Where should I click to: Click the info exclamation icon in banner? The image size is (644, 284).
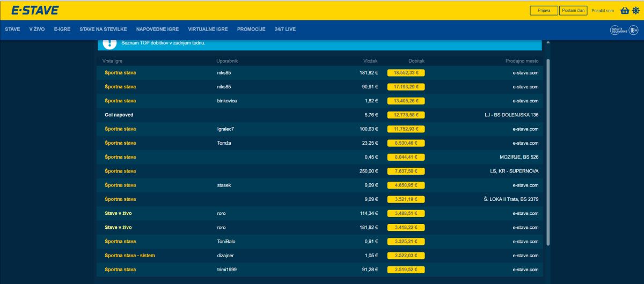(106, 43)
